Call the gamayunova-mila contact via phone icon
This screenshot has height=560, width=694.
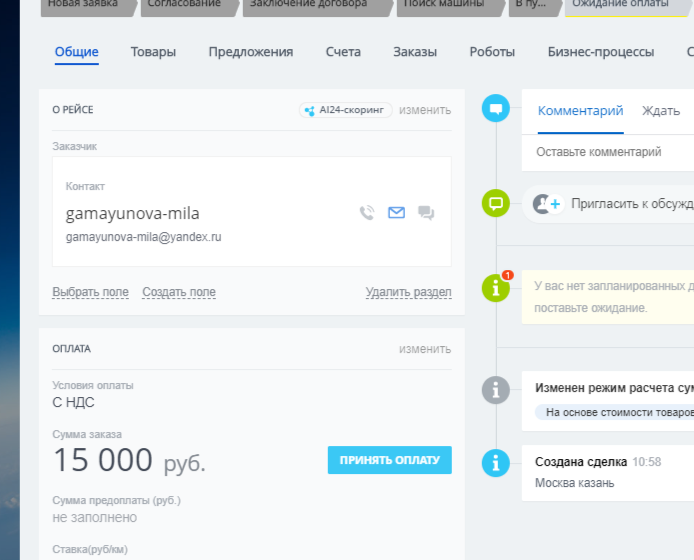click(x=367, y=213)
